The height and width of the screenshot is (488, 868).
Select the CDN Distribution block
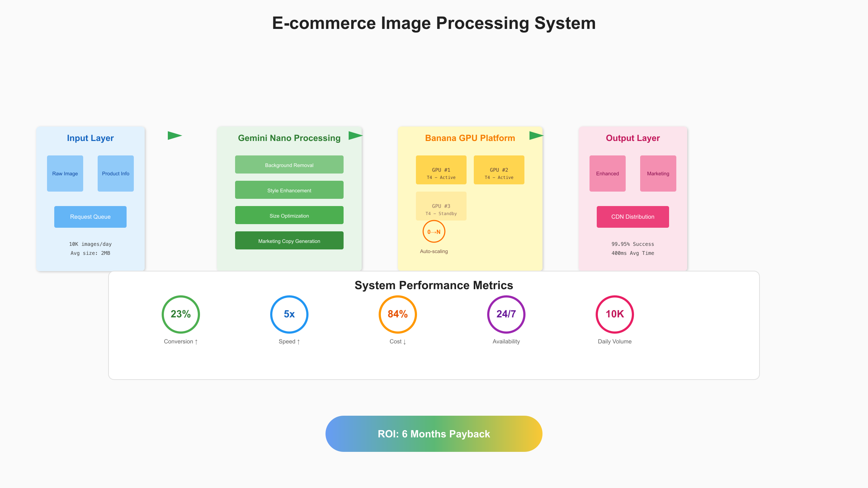[633, 217]
